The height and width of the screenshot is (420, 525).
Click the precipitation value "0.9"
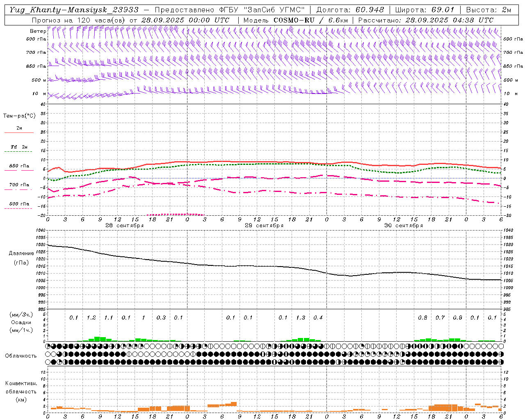point(457,317)
